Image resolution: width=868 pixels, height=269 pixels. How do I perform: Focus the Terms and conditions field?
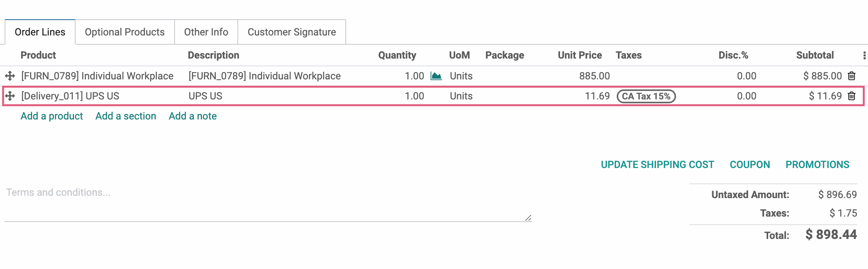click(x=268, y=203)
